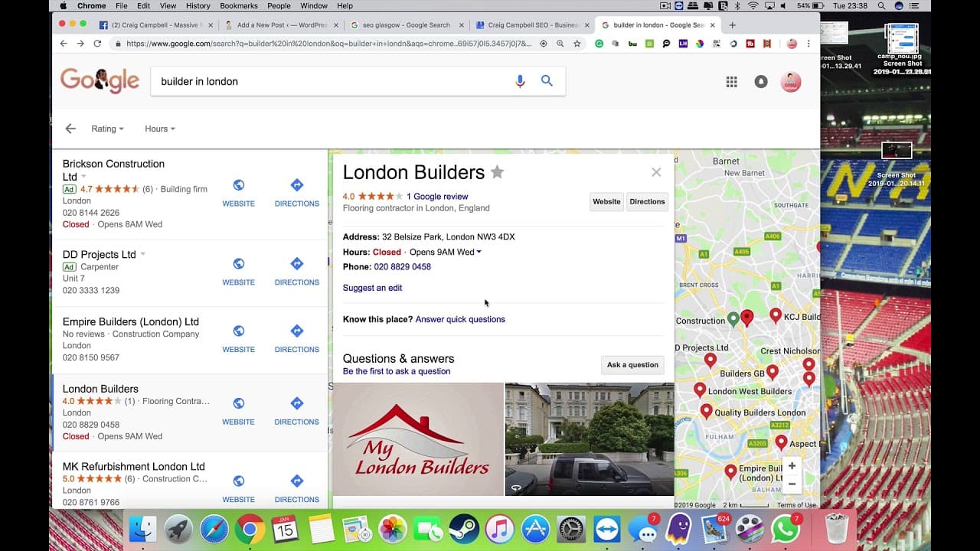Image resolution: width=980 pixels, height=551 pixels.
Task: Open the Suggest an edit link
Action: (x=372, y=288)
